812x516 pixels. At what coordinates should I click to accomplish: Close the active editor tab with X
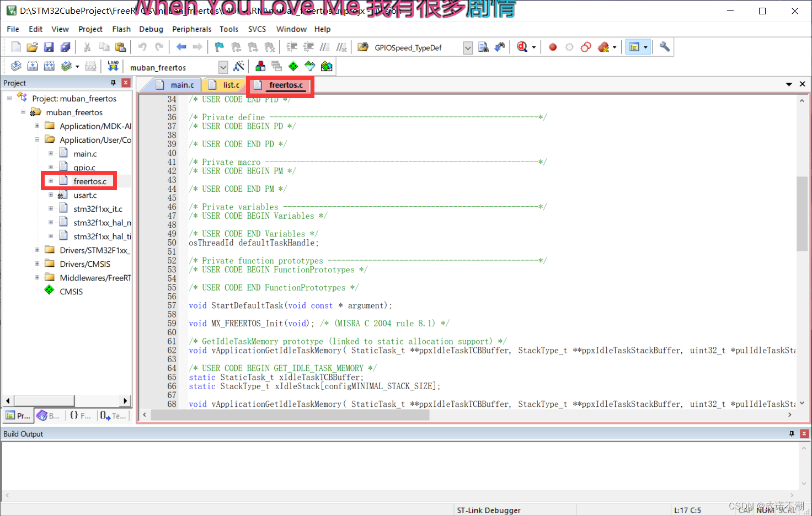[x=803, y=84]
